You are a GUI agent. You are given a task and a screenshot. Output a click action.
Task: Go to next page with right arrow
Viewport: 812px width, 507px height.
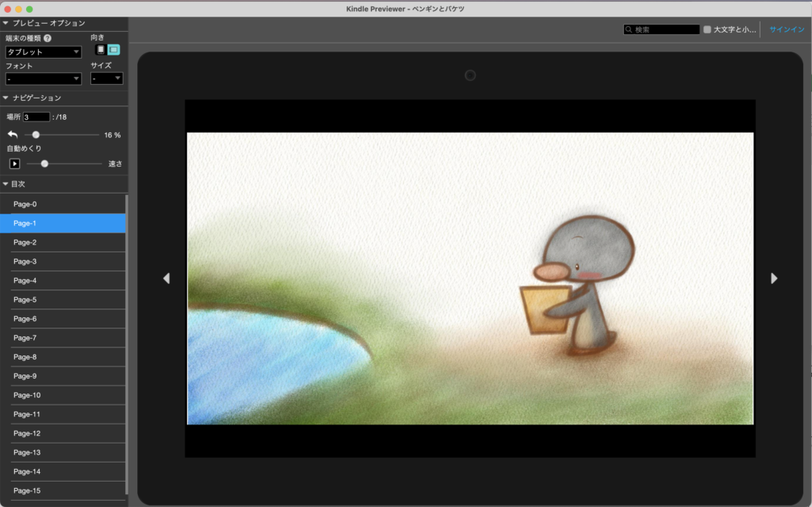pos(774,278)
